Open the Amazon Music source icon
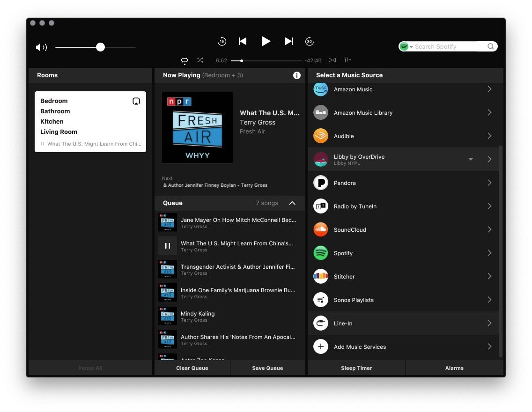 [x=321, y=89]
